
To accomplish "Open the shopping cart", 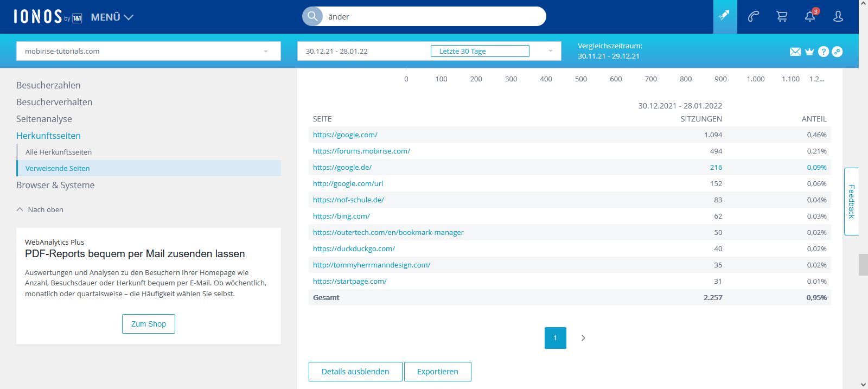I will (782, 17).
